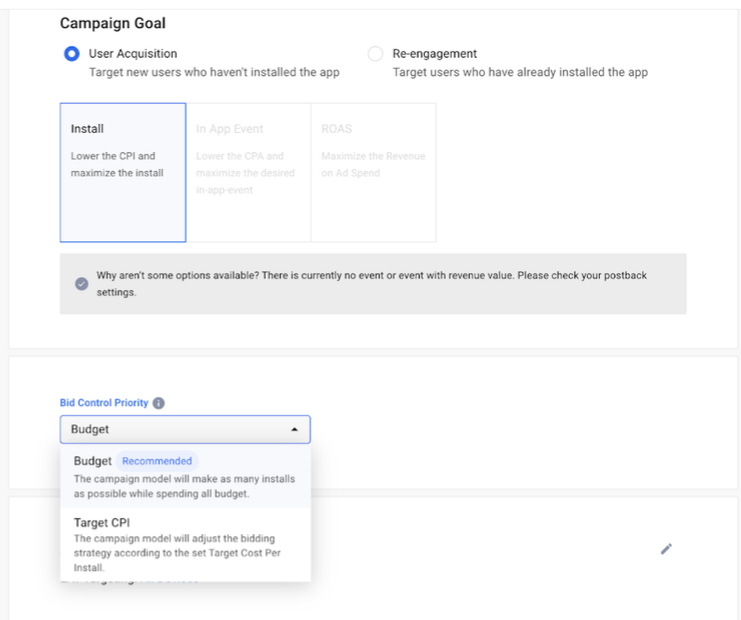Screen dimensions: 741x620
Task: Click the checkmark icon in the notice banner
Action: click(82, 283)
